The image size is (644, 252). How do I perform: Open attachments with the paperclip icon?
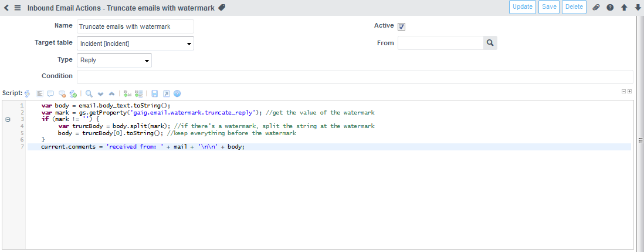tap(596, 8)
